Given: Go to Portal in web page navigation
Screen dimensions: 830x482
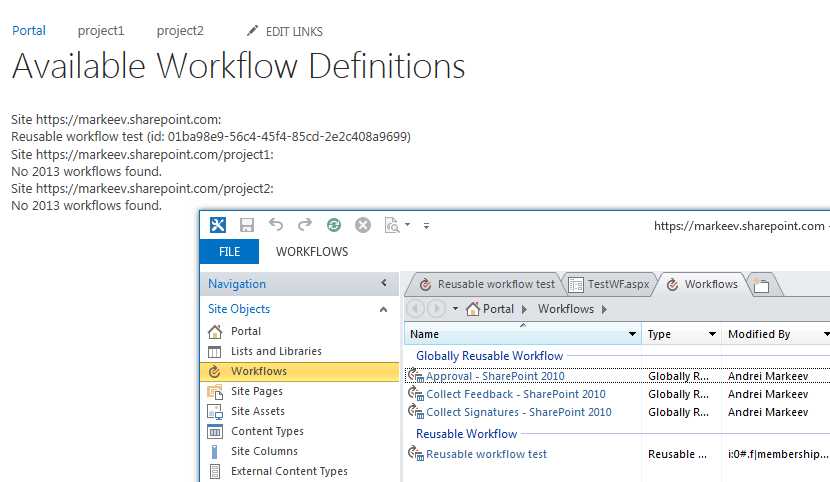Looking at the screenshot, I should tap(29, 31).
